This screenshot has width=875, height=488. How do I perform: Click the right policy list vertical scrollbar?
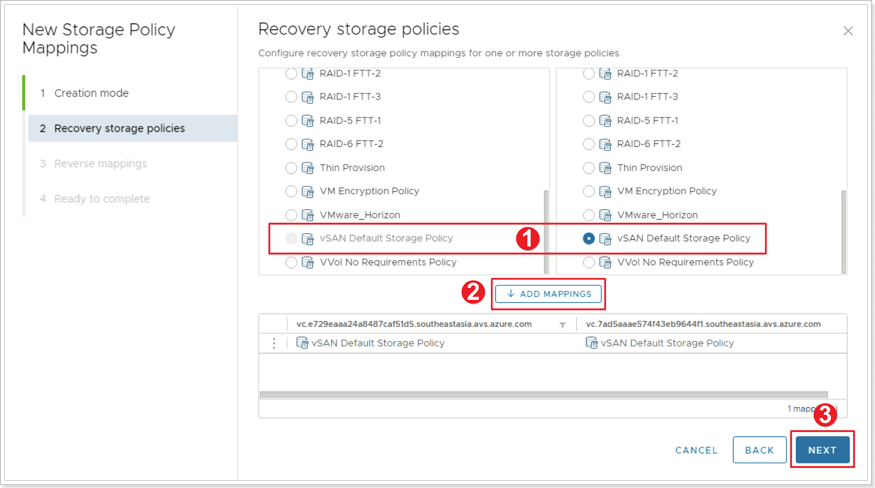(843, 231)
